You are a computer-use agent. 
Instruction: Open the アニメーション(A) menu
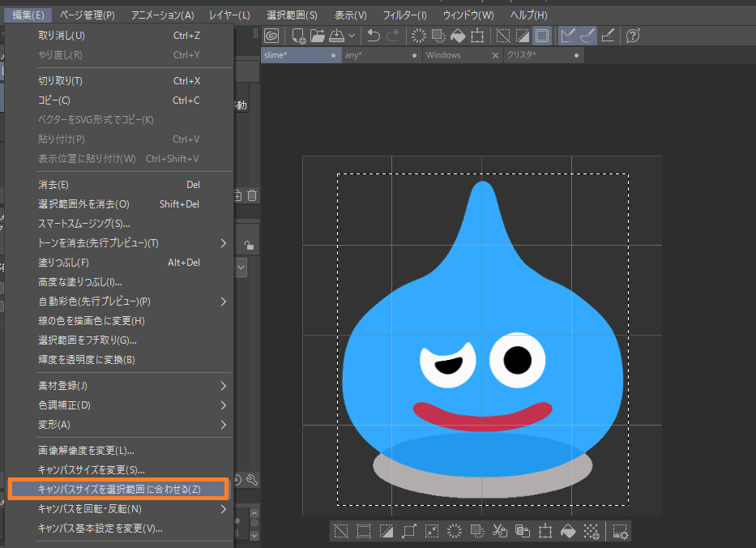(163, 15)
